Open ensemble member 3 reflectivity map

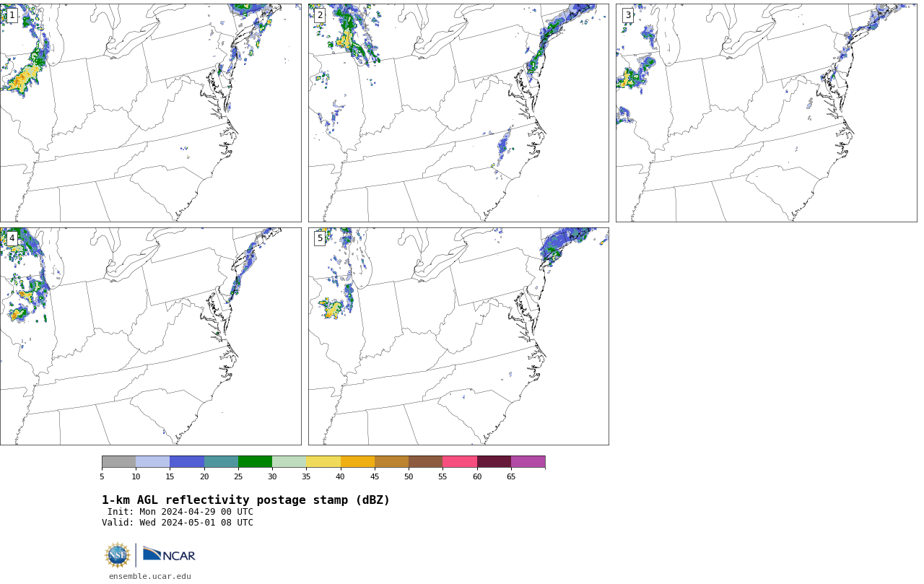[766, 113]
